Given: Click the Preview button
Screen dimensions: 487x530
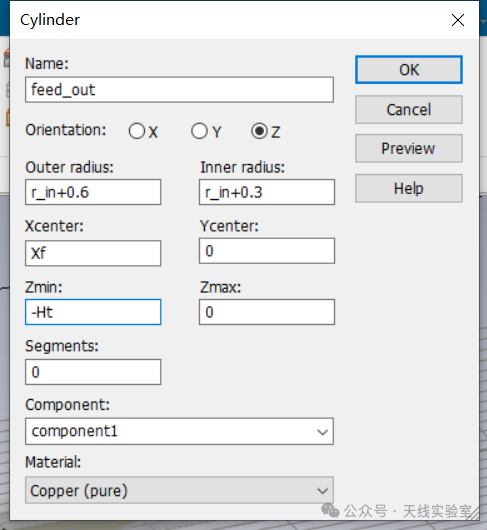Looking at the screenshot, I should (409, 148).
